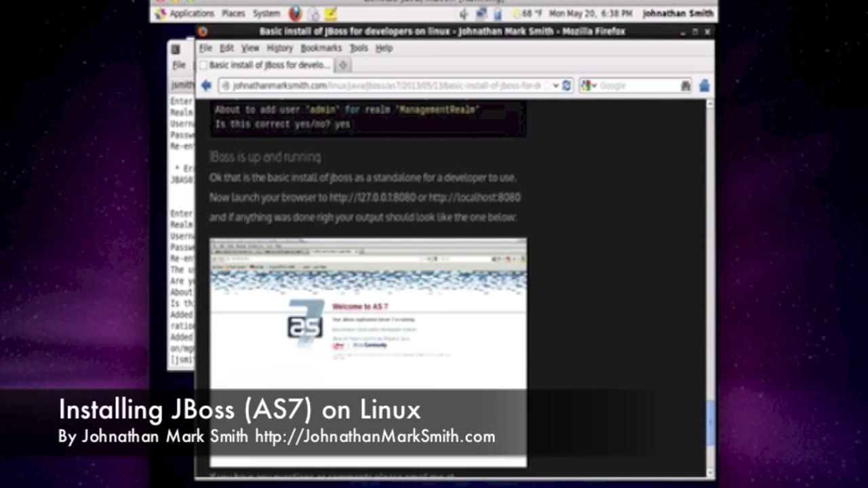Image resolution: width=868 pixels, height=488 pixels.
Task: Open Firefox Tools menu
Action: click(359, 48)
